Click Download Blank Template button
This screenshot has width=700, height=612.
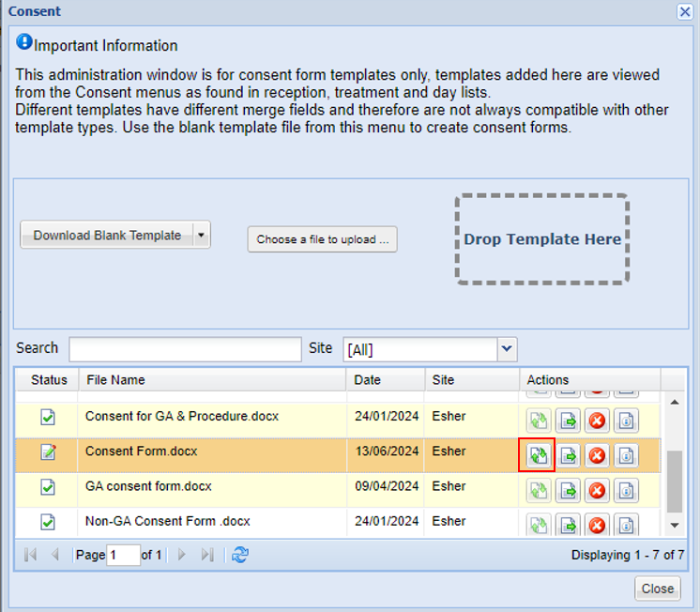point(107,235)
